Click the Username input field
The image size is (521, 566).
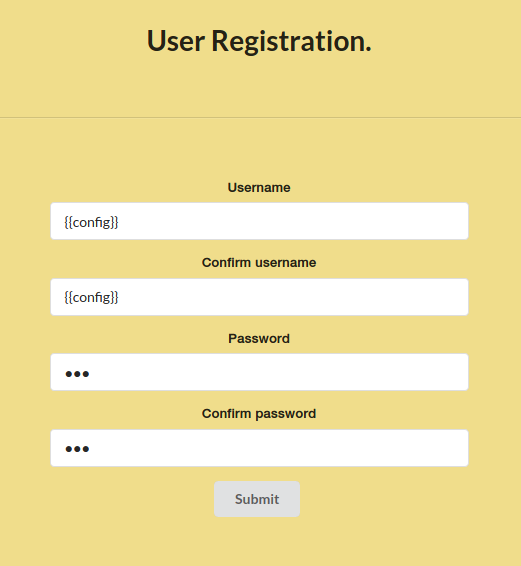tap(259, 221)
